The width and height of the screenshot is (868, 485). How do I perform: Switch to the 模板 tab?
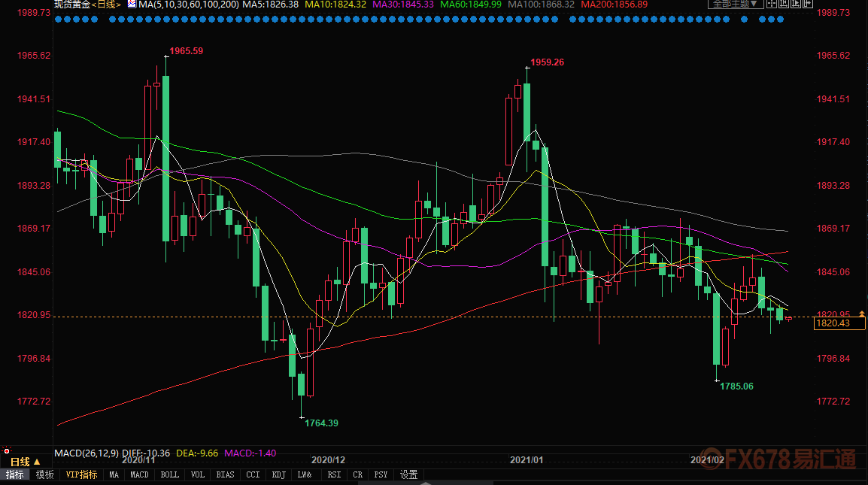click(44, 474)
